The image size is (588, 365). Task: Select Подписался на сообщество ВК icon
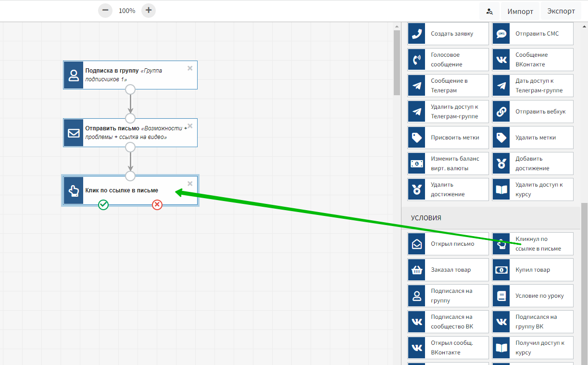(417, 322)
